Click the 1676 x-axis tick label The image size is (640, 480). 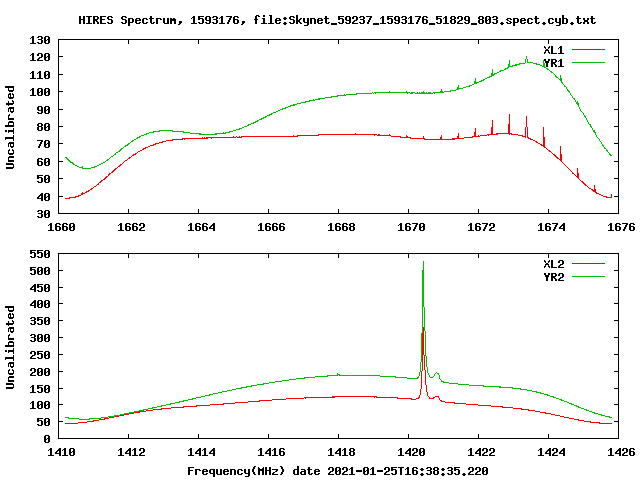coord(621,227)
